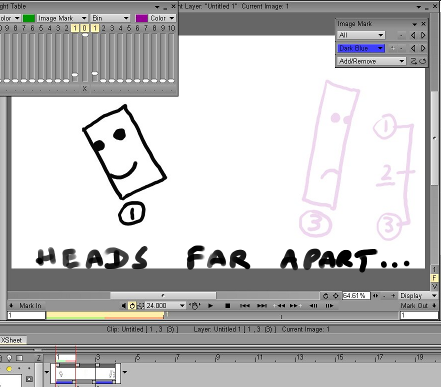Enable next frame 10 in Light Table
The image size is (441, 387).
[x=171, y=28]
